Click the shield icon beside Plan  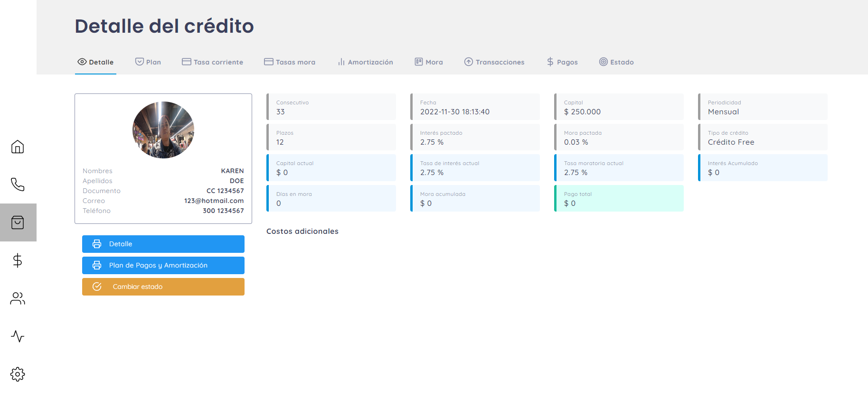[140, 62]
